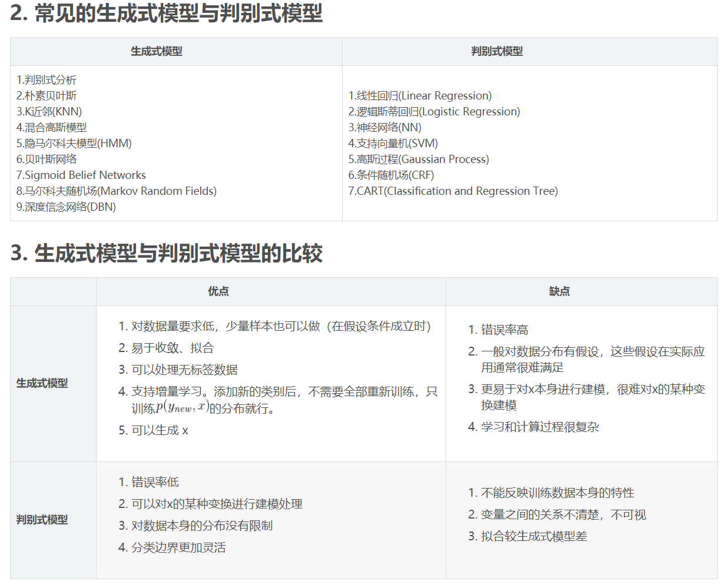The width and height of the screenshot is (727, 588).
Task: Click the 缺点 column header
Action: [559, 291]
